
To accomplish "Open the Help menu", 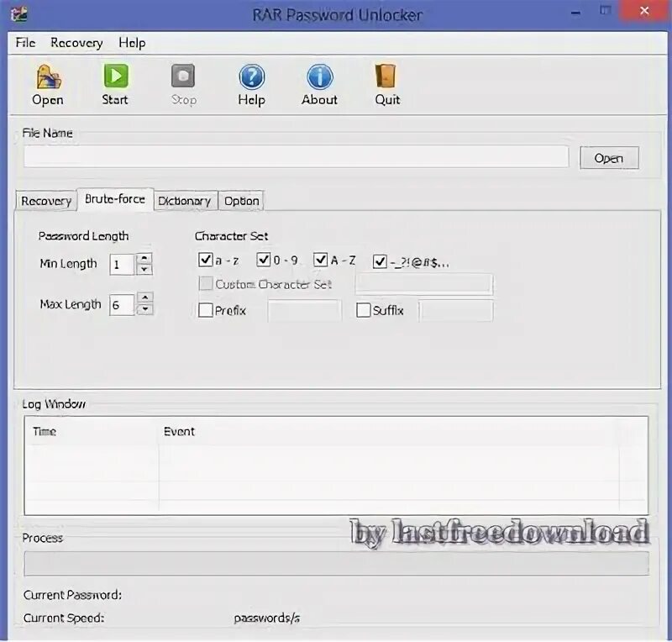I will coord(132,43).
